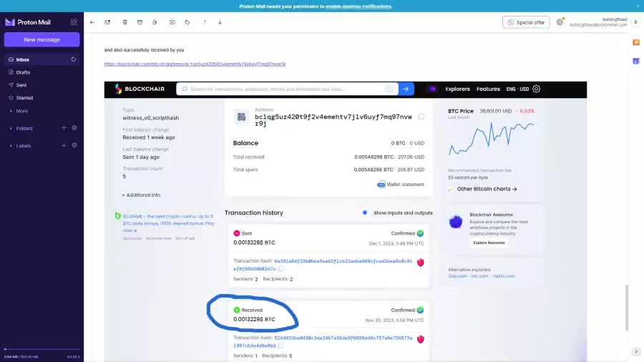Move the message to spam

point(155,22)
